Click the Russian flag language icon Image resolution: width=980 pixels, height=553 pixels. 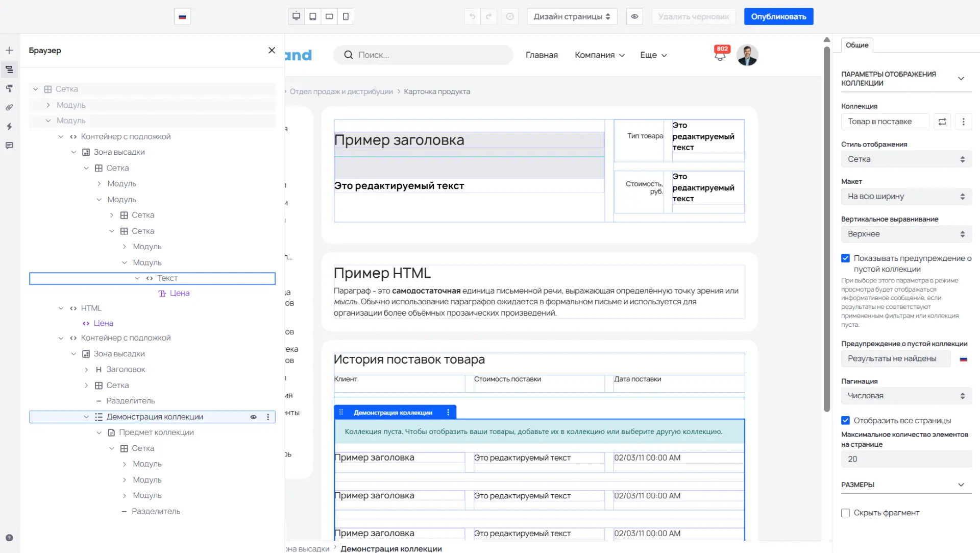tap(182, 16)
